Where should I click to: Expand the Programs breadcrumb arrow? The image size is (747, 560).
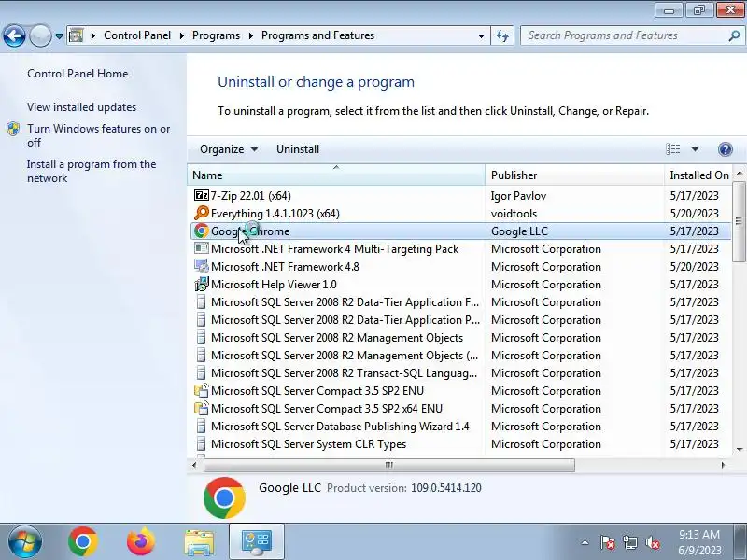[x=251, y=35]
